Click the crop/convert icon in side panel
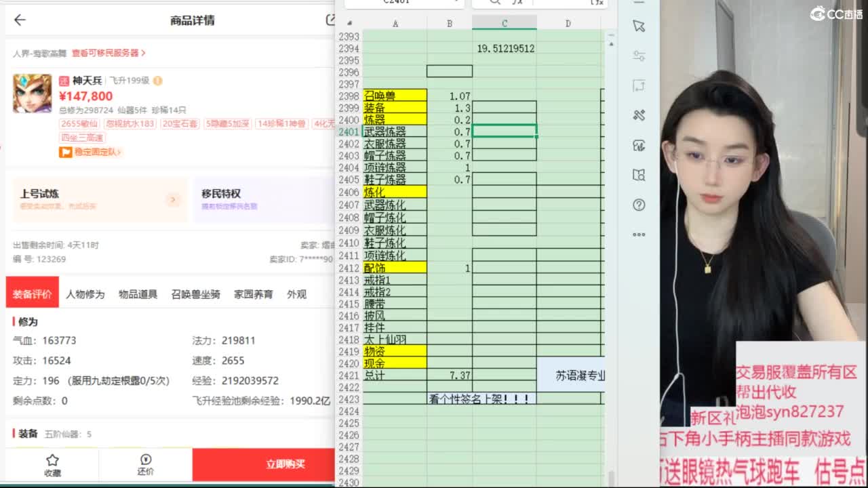Viewport: 868px width, 488px height. (x=639, y=85)
